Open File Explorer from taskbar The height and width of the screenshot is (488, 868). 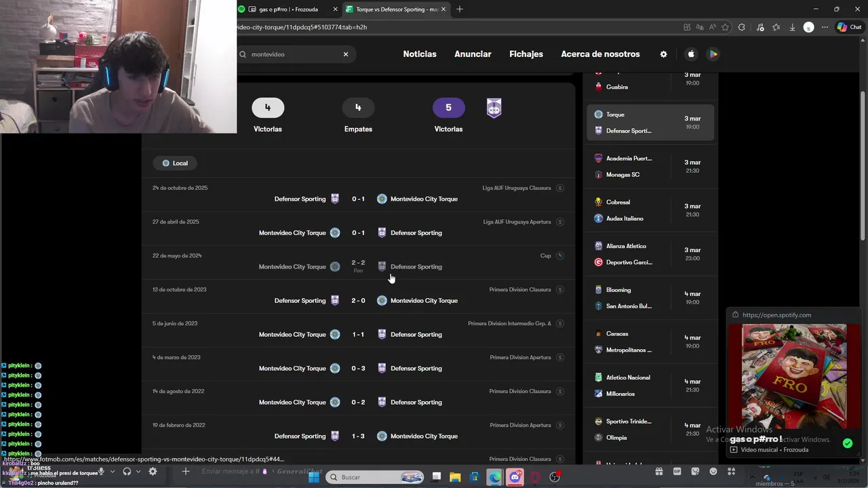pyautogui.click(x=455, y=477)
